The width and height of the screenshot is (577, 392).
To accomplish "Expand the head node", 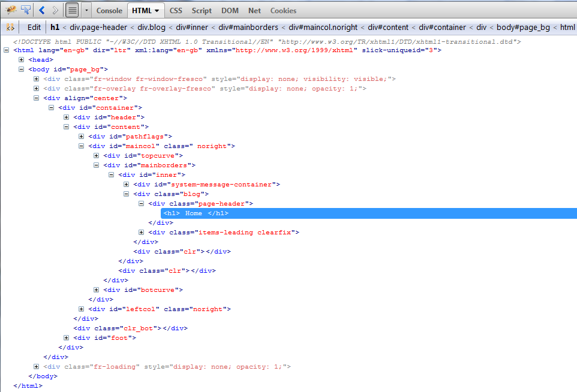I will 22,59.
